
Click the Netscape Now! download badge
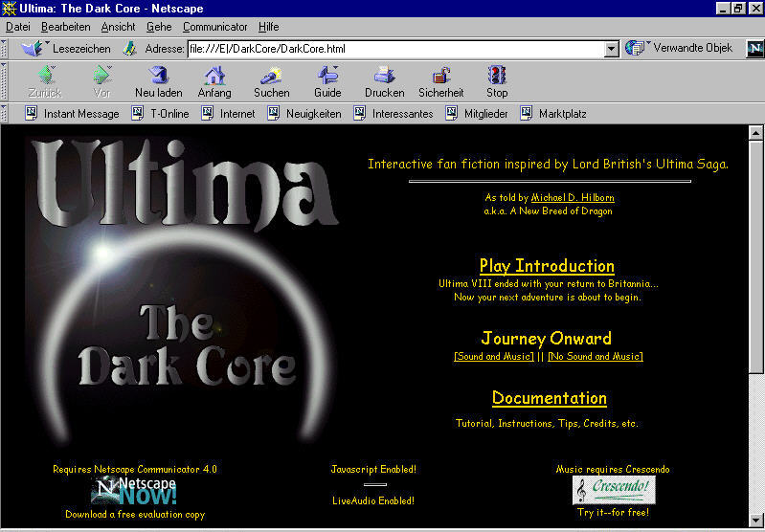[134, 492]
